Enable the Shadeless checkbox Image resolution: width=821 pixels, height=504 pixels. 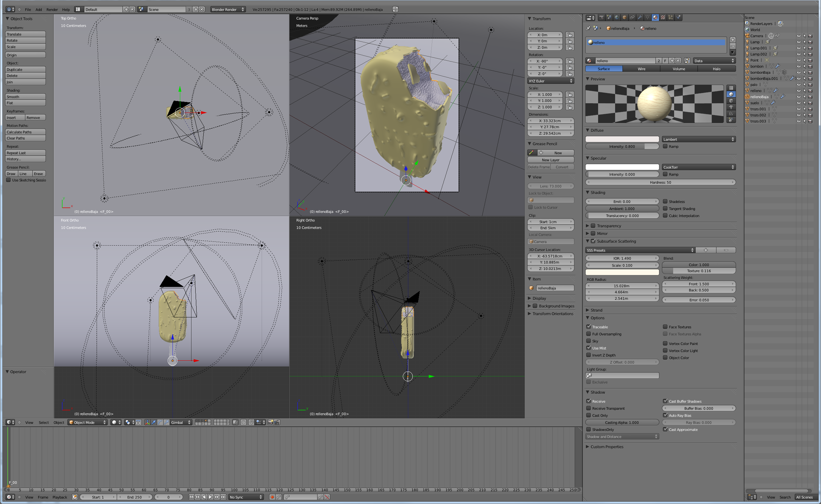pyautogui.click(x=665, y=201)
